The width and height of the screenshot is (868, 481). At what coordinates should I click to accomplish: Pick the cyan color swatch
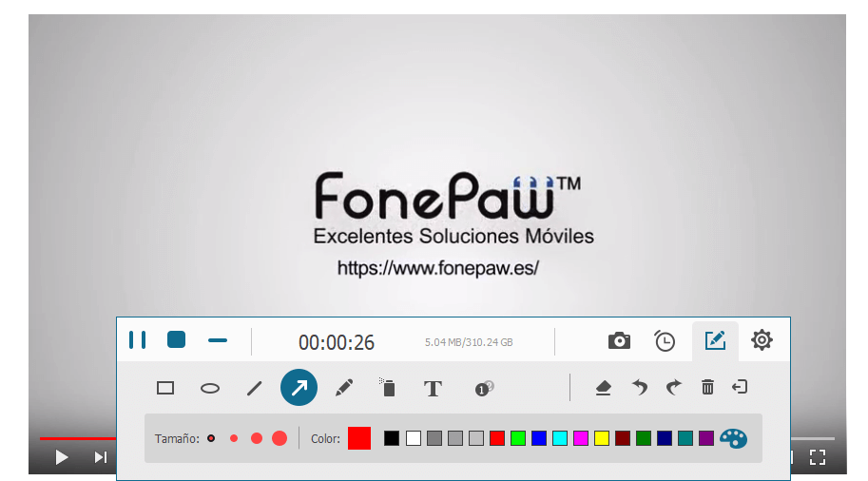pyautogui.click(x=560, y=438)
